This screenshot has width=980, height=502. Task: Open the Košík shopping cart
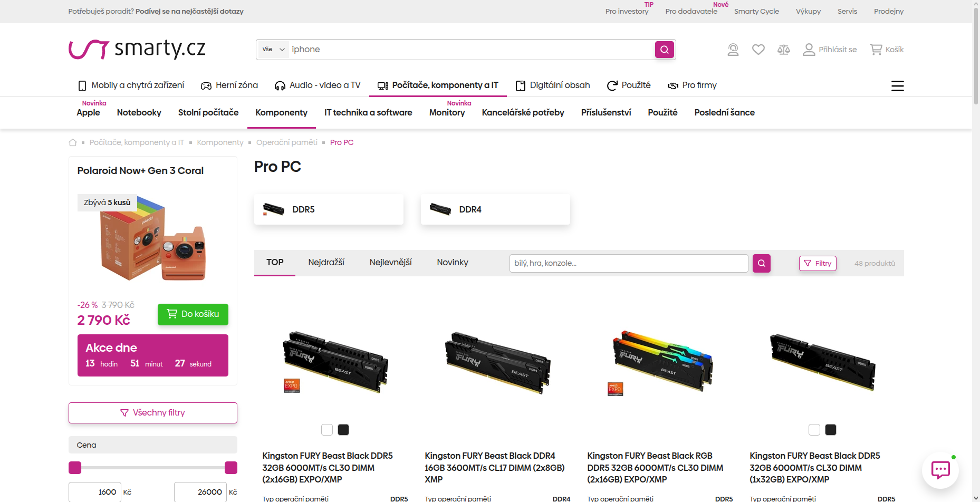[x=887, y=50]
